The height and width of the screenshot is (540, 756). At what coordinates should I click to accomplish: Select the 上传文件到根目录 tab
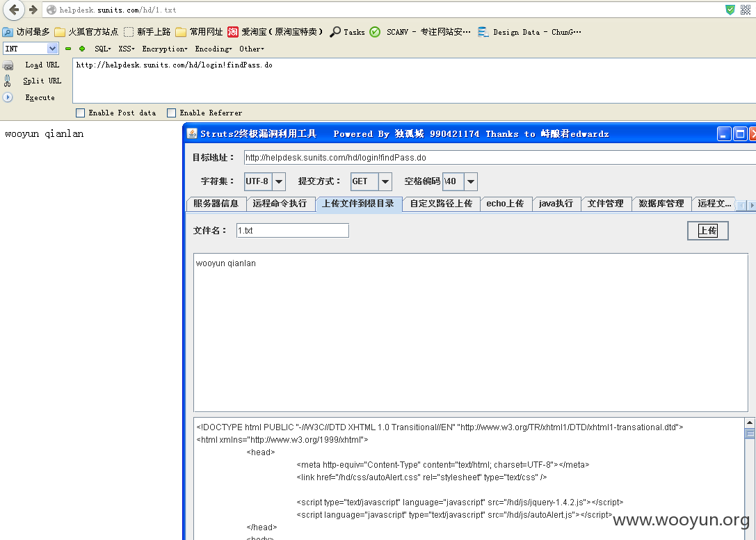[x=358, y=204]
